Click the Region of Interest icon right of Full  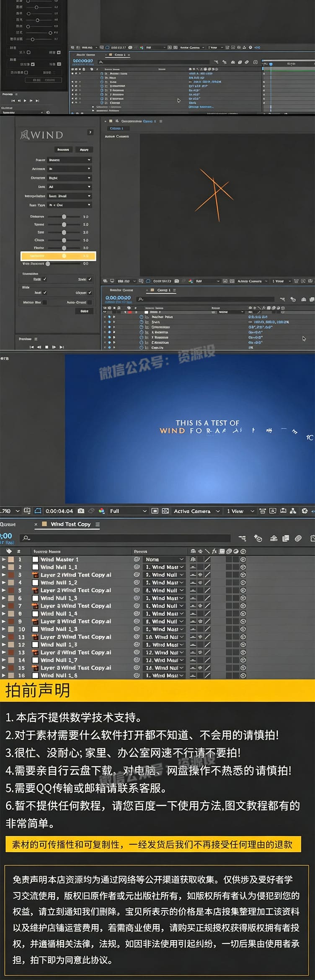pyautogui.click(x=155, y=511)
